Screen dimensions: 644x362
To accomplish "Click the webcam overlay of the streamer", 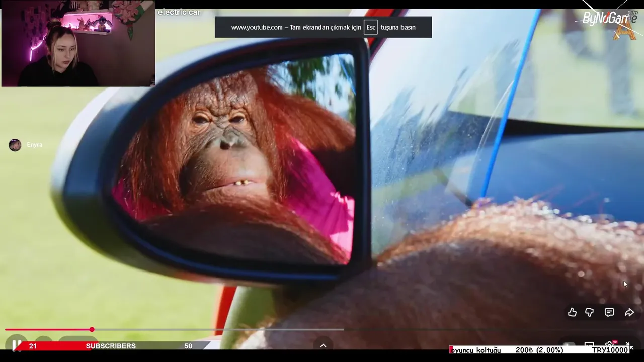I will tap(78, 44).
